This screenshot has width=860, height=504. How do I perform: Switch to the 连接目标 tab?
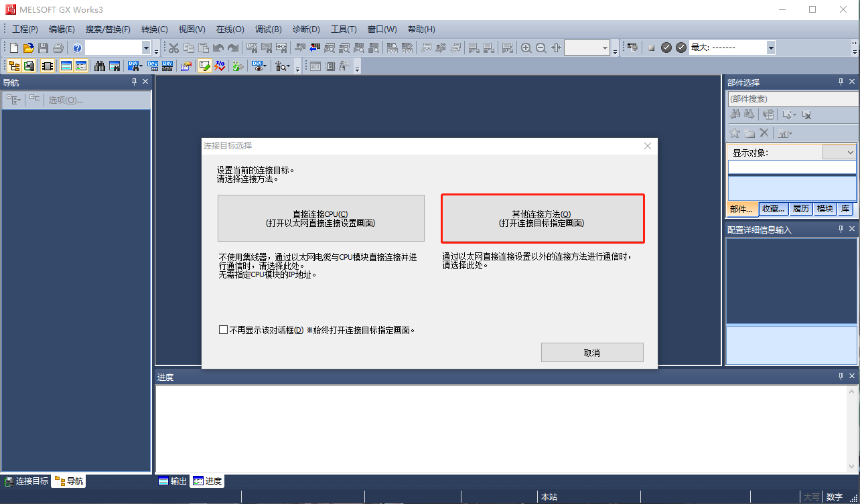(x=27, y=481)
